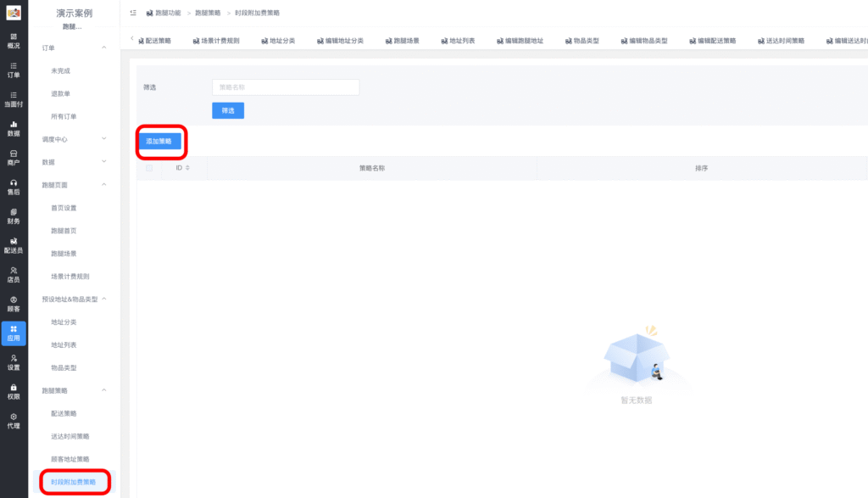The height and width of the screenshot is (498, 868).
Task: Tick the select-all checkbox in the table header
Action: (x=149, y=168)
